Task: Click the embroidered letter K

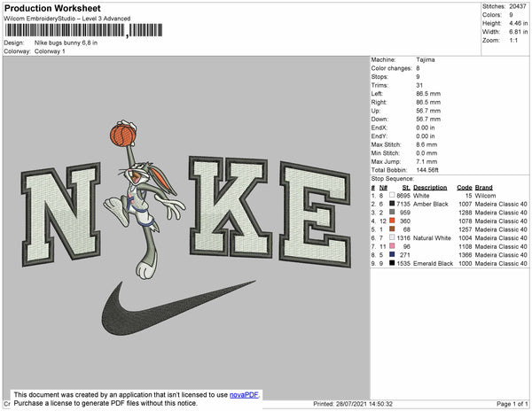Action: coord(231,206)
